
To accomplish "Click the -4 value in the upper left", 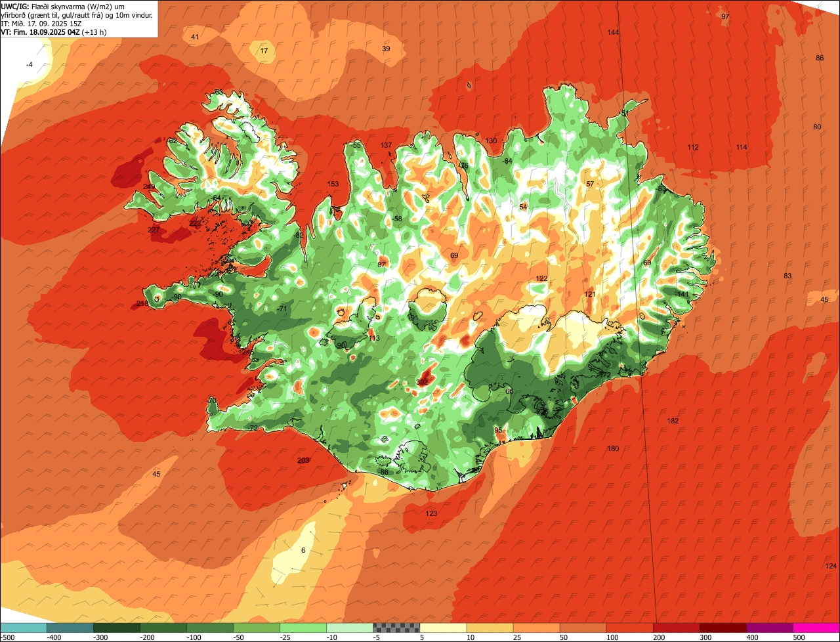I will [29, 64].
